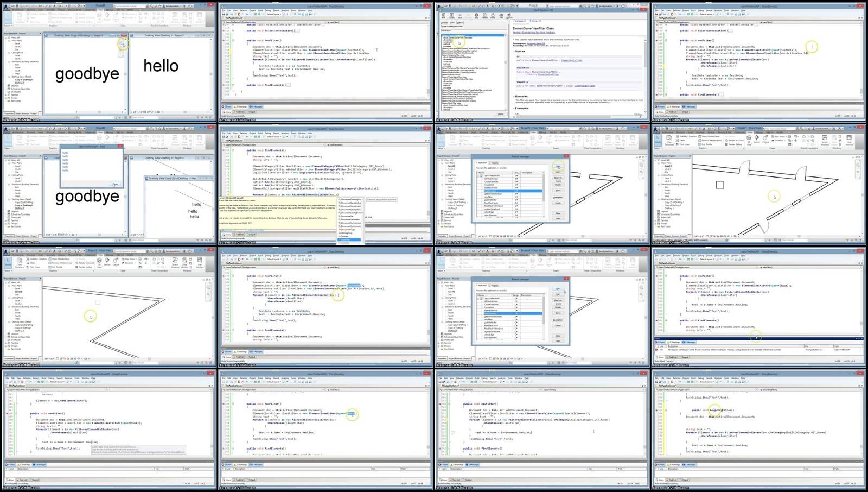The image size is (868, 492).
Task: Click the Show Hidden Lines icon in the floor plan frame with the square
Action: tap(699, 136)
